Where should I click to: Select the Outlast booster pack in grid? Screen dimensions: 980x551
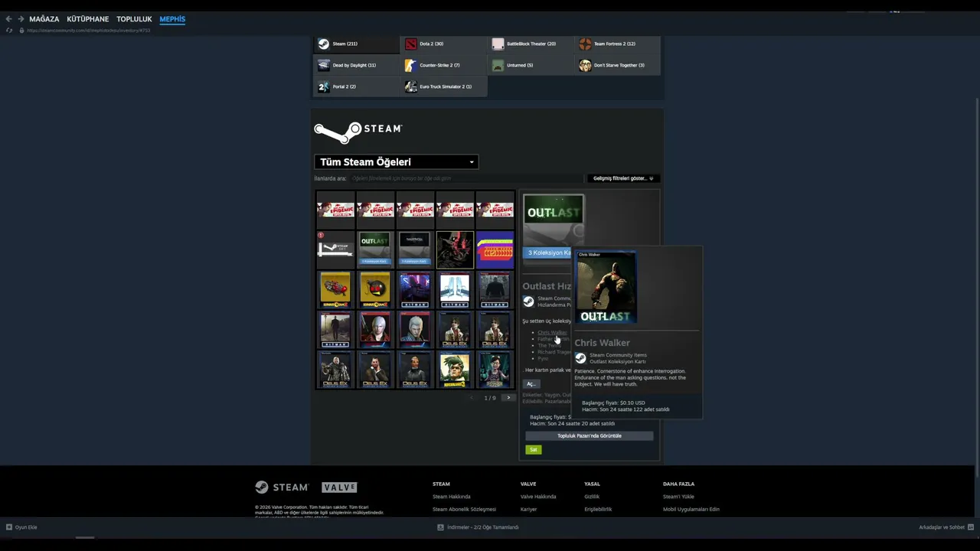click(375, 249)
